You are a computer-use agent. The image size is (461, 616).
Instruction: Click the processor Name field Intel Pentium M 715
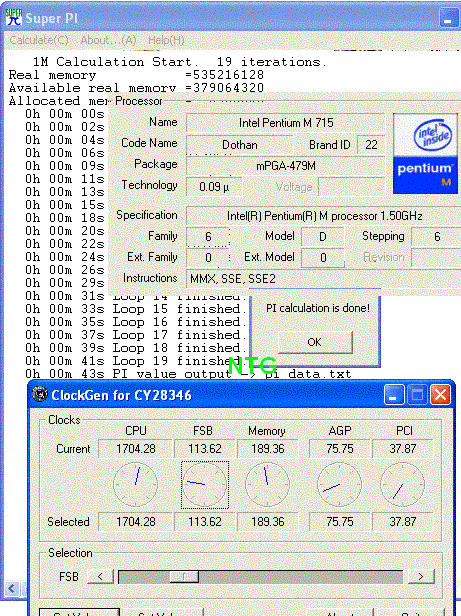tap(286, 123)
